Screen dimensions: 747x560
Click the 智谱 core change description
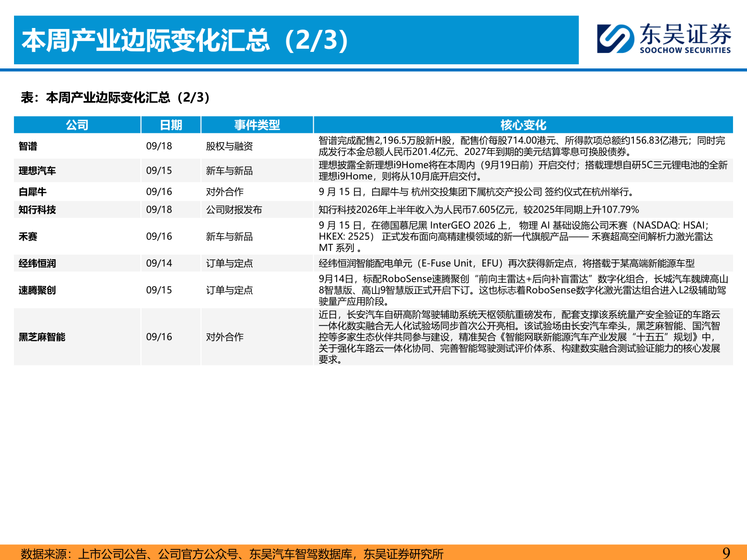point(522,146)
